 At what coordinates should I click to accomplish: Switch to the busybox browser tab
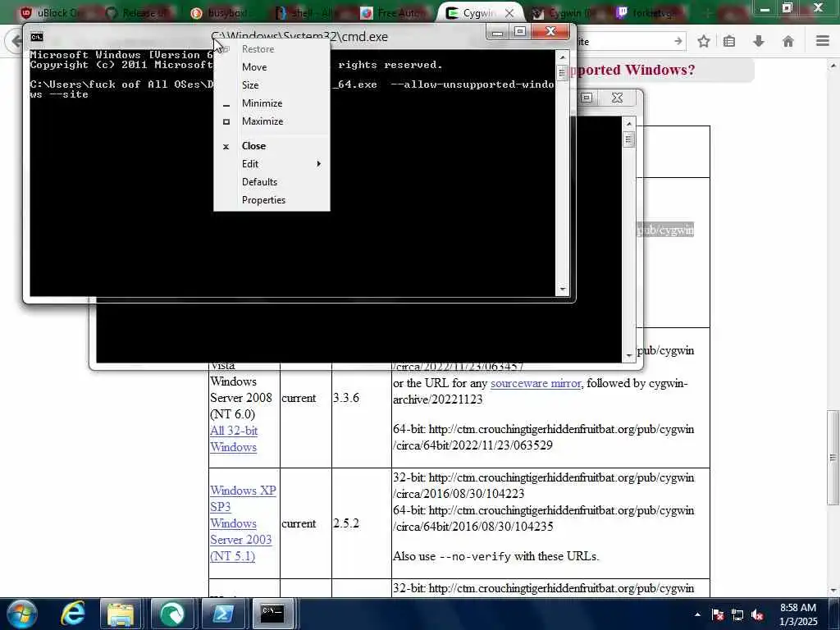click(x=222, y=13)
